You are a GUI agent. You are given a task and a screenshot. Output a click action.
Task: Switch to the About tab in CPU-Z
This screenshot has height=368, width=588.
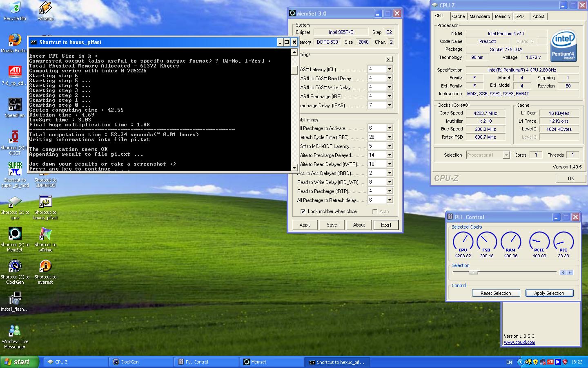click(x=539, y=16)
